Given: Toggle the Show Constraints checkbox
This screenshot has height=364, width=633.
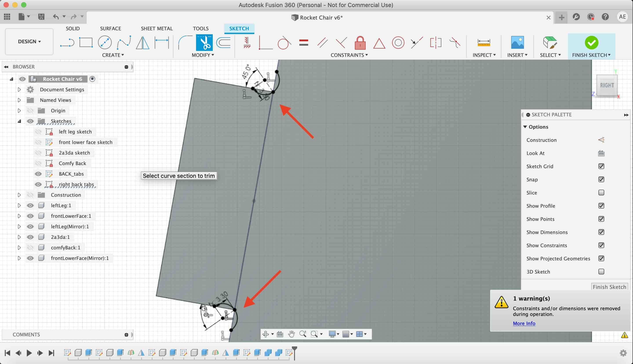Looking at the screenshot, I should pos(601,245).
